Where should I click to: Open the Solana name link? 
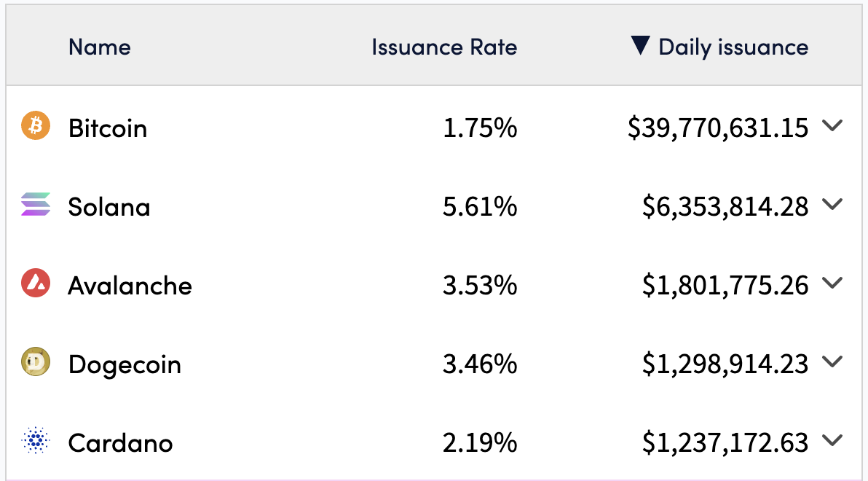point(109,207)
